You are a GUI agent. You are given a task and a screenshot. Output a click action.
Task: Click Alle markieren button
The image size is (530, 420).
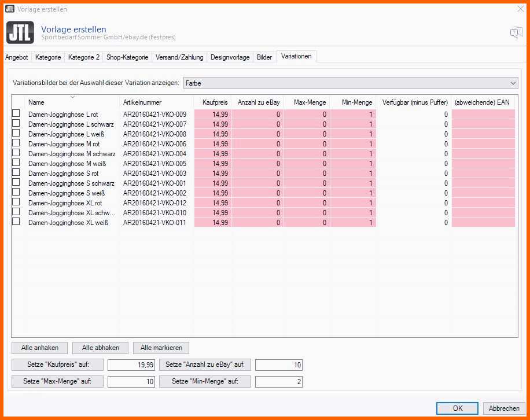point(161,348)
